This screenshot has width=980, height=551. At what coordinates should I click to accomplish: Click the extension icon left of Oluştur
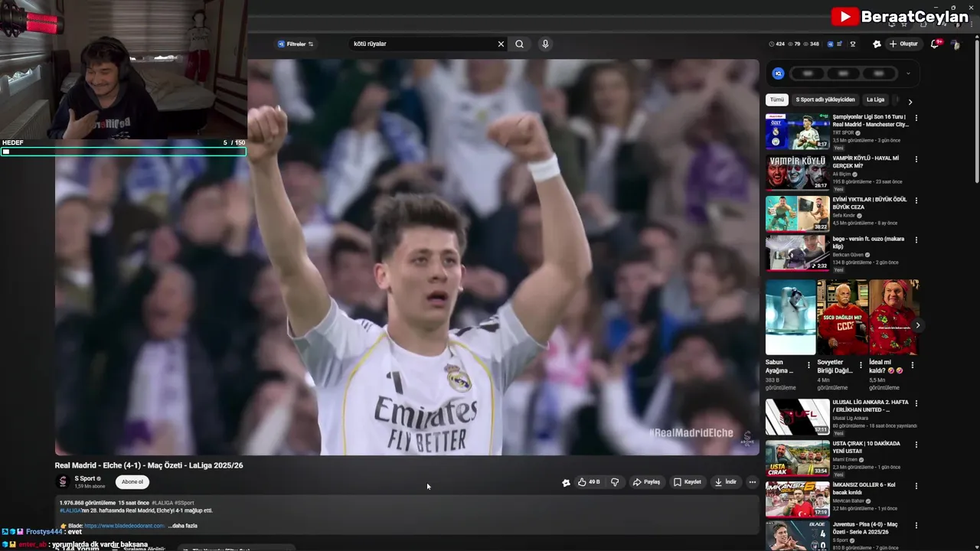click(x=877, y=44)
